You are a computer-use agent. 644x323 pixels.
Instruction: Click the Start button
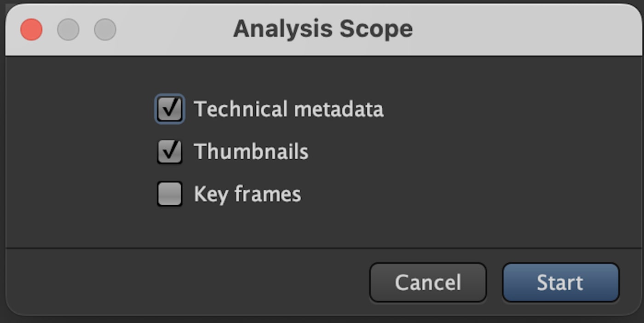pyautogui.click(x=560, y=283)
